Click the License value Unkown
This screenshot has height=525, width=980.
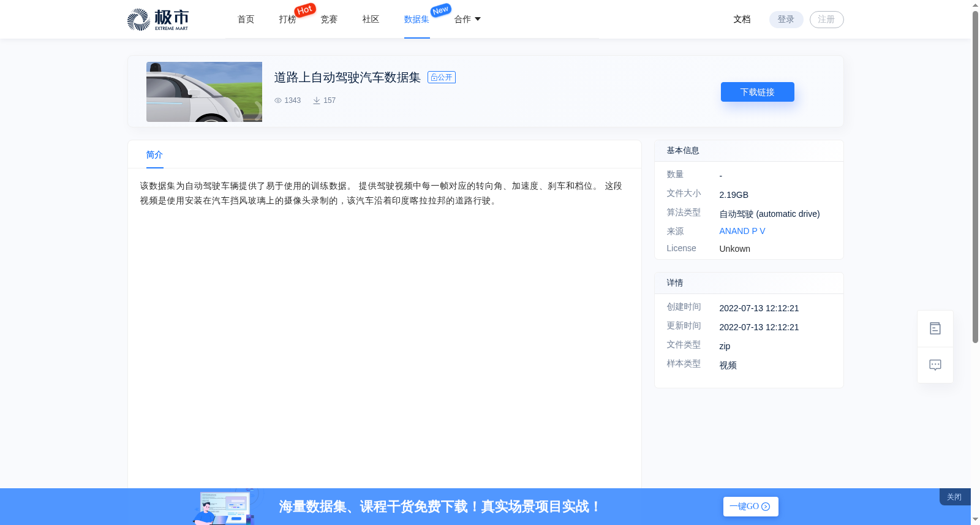tap(735, 249)
